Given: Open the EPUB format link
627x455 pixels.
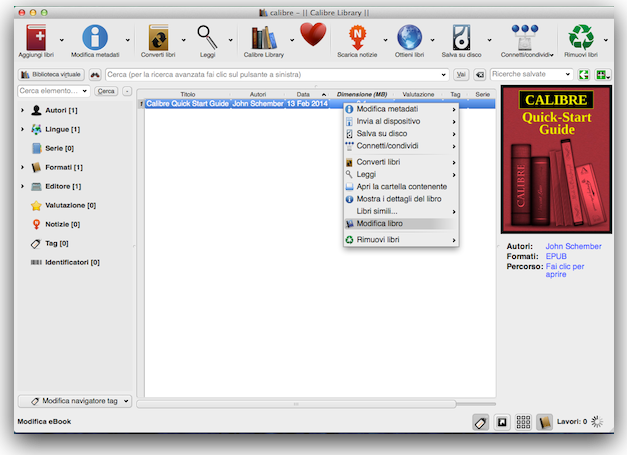Looking at the screenshot, I should [556, 257].
